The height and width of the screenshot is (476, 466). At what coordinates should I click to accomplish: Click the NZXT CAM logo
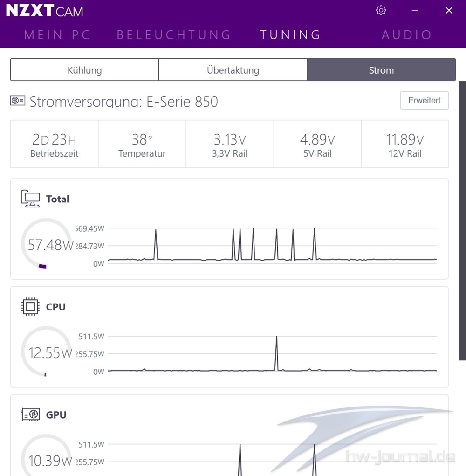click(44, 11)
